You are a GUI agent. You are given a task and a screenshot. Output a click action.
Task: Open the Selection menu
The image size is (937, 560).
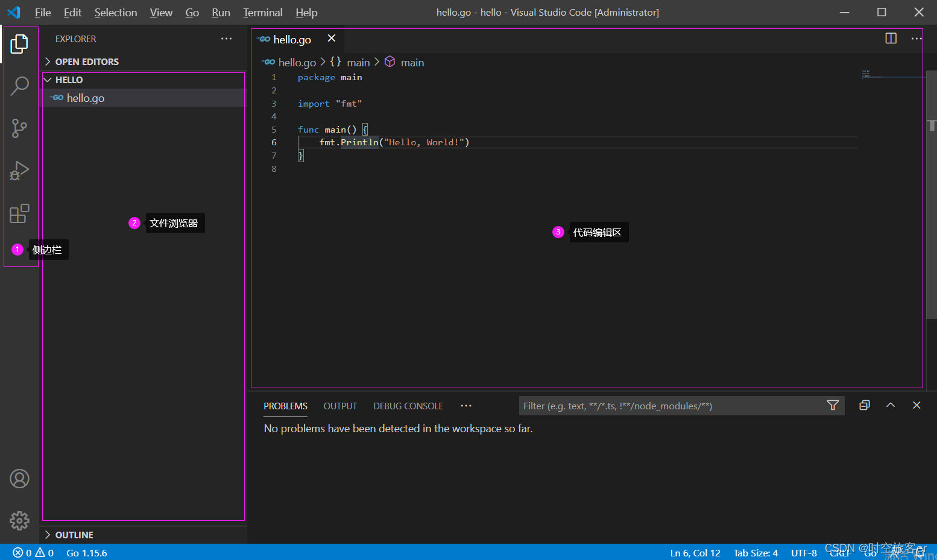(x=116, y=12)
